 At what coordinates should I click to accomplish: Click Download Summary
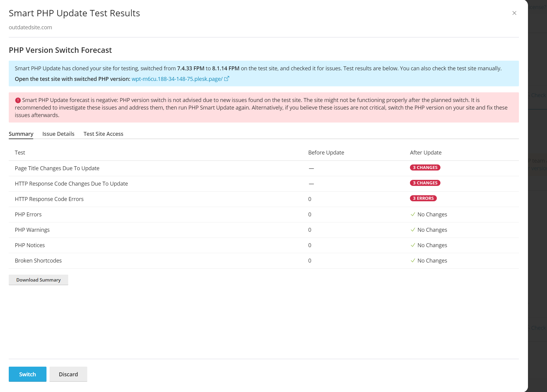38,280
